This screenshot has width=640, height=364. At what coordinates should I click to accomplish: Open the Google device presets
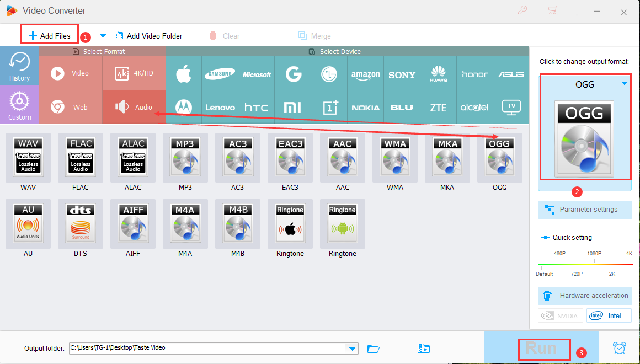pyautogui.click(x=293, y=74)
